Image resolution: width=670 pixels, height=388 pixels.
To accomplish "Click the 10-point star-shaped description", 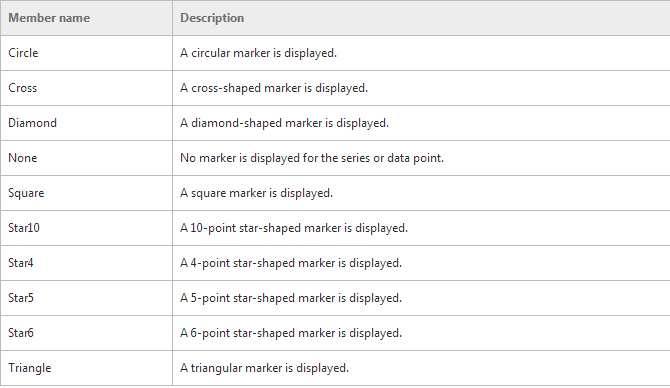I will click(x=294, y=228).
